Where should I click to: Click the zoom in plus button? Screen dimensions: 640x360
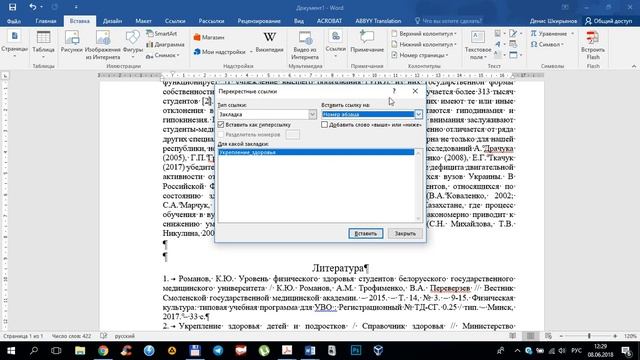click(615, 336)
